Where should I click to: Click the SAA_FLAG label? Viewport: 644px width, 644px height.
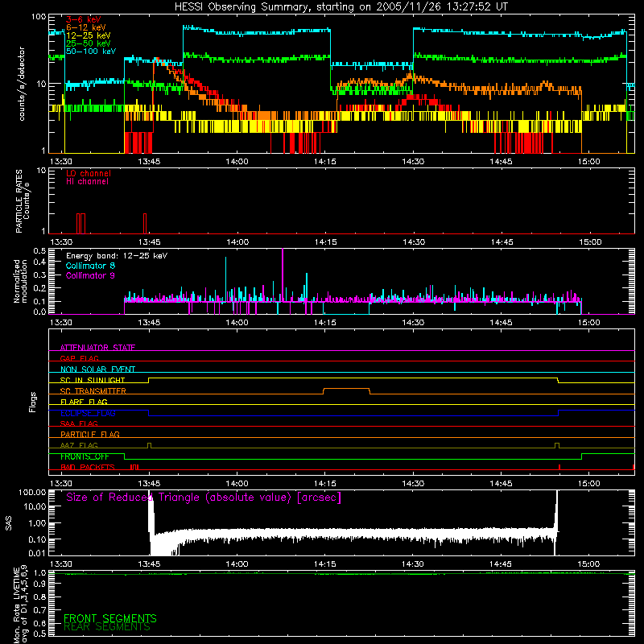click(x=79, y=423)
